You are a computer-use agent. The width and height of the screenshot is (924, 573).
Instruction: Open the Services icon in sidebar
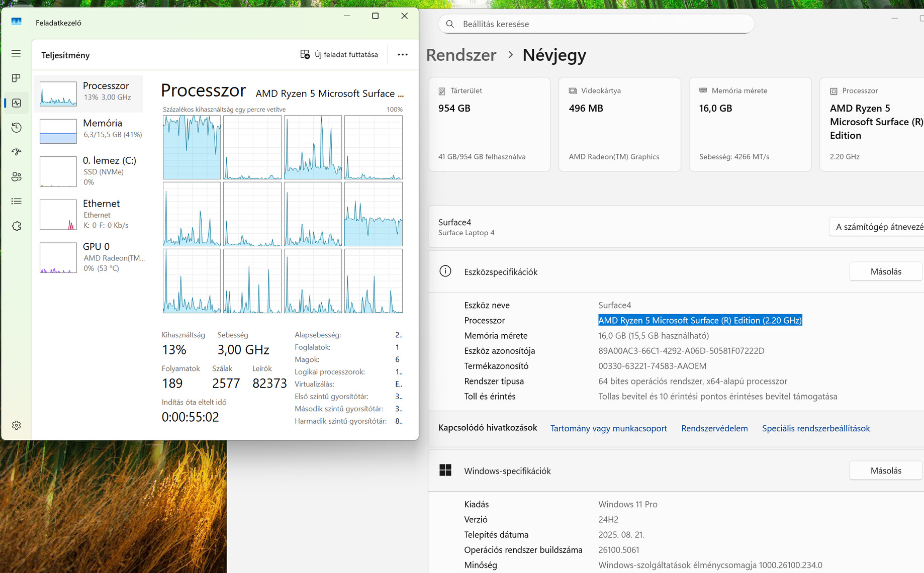tap(16, 226)
